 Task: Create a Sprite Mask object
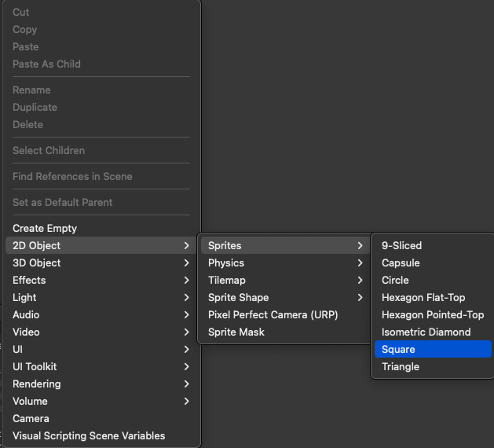tap(285, 332)
